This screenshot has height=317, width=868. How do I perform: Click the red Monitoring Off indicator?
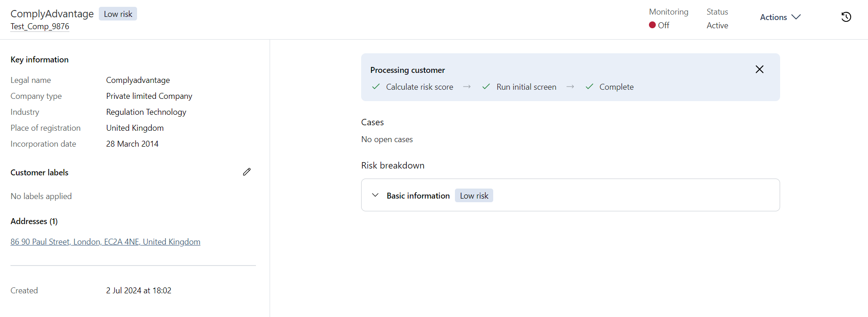(652, 25)
